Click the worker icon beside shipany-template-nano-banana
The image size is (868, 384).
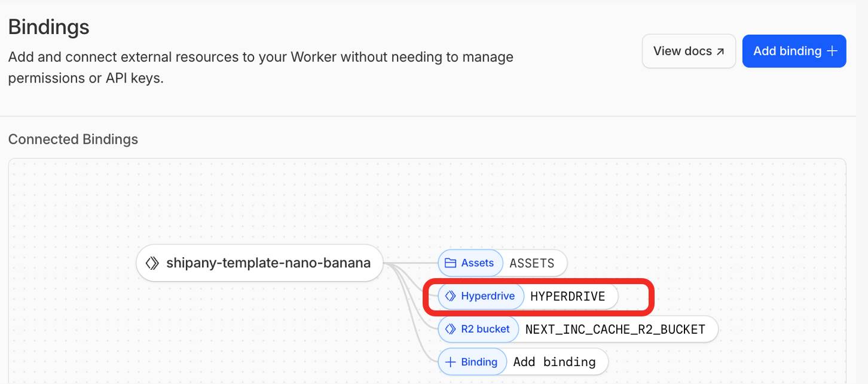[152, 263]
